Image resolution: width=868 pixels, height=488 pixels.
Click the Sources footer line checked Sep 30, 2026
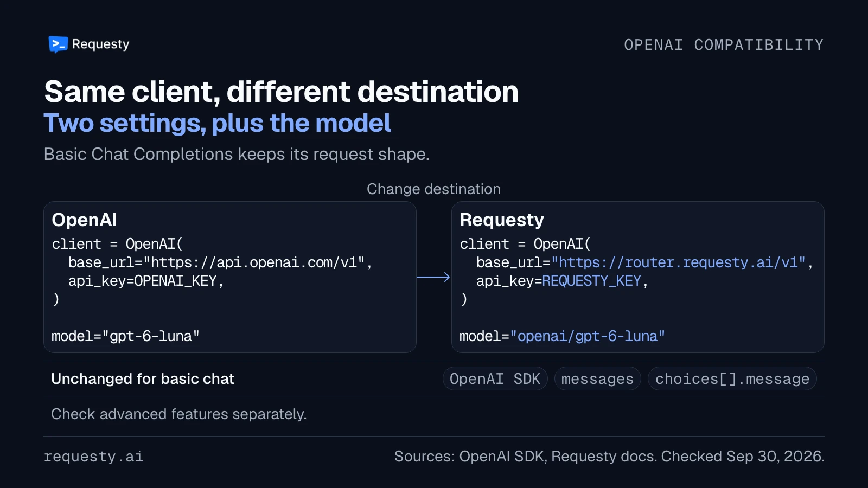[x=609, y=457]
